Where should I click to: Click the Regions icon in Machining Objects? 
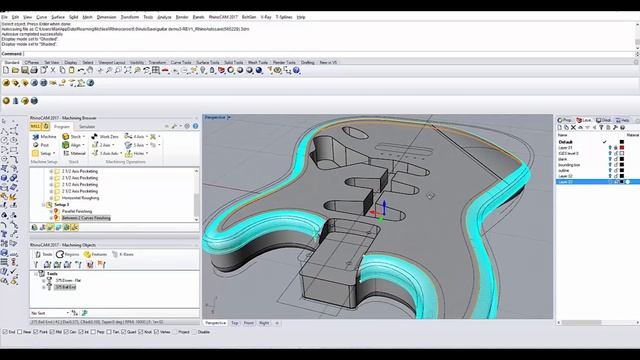(60, 254)
